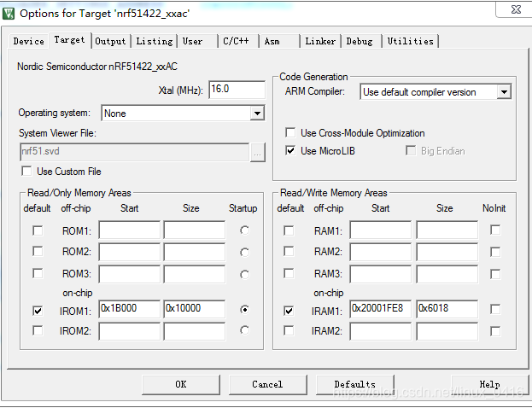532x408 pixels.
Task: Check the IRAM2 default checkbox
Action: [289, 330]
